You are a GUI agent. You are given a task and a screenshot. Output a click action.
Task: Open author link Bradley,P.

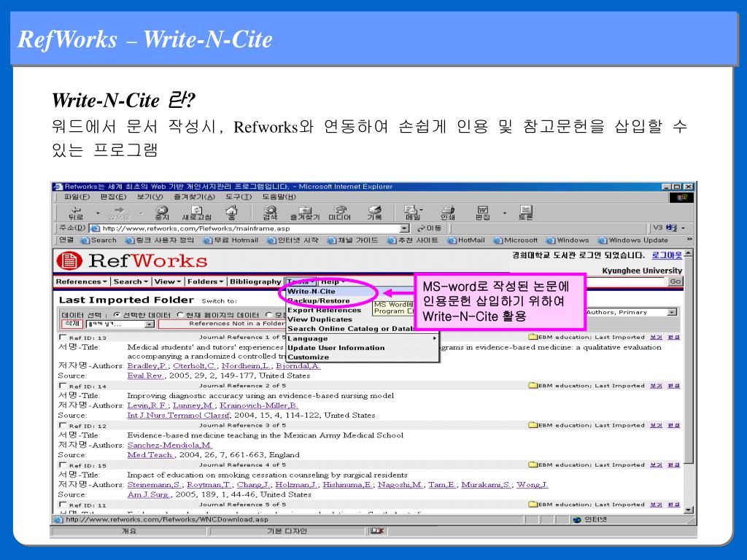tap(147, 366)
